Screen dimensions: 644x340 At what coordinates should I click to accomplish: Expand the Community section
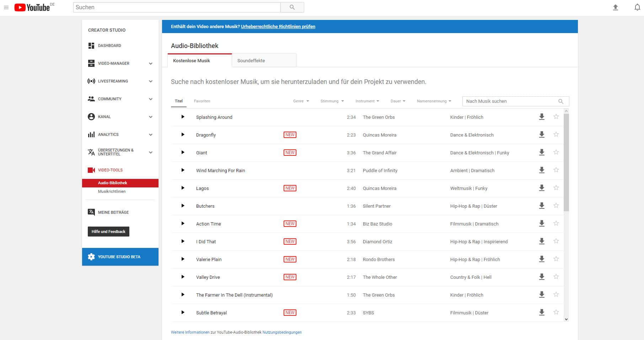(151, 99)
